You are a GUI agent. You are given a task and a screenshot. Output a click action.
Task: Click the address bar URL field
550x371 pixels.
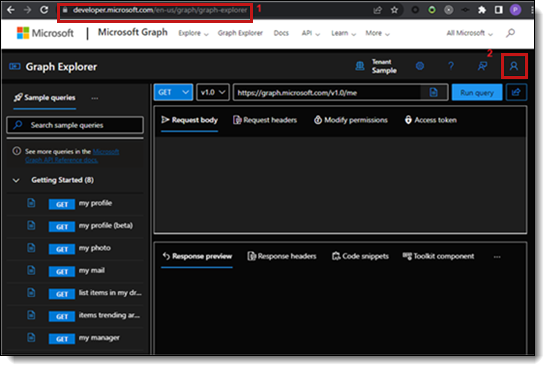coord(155,11)
